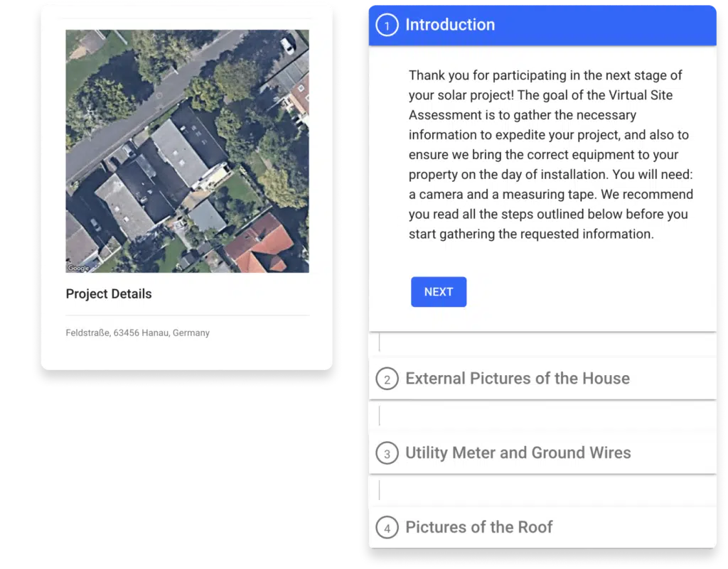Open Utility Meter and Ground Wires step

(542, 453)
